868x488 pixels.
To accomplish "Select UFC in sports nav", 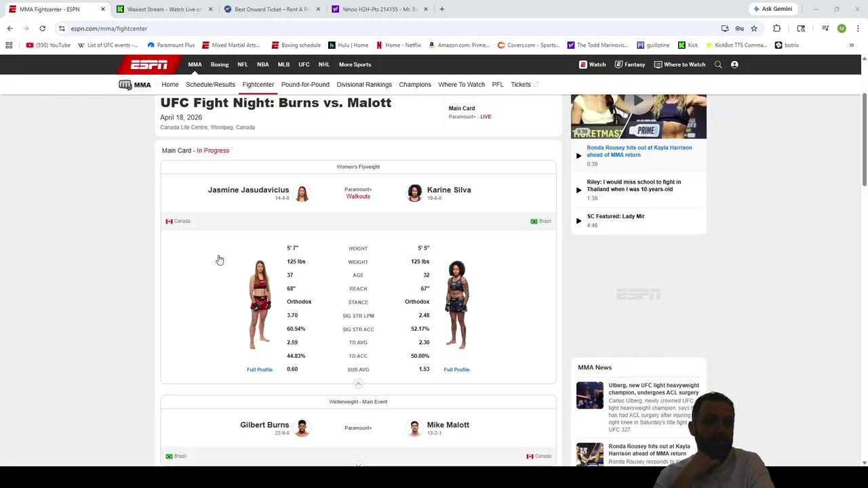I will click(304, 64).
